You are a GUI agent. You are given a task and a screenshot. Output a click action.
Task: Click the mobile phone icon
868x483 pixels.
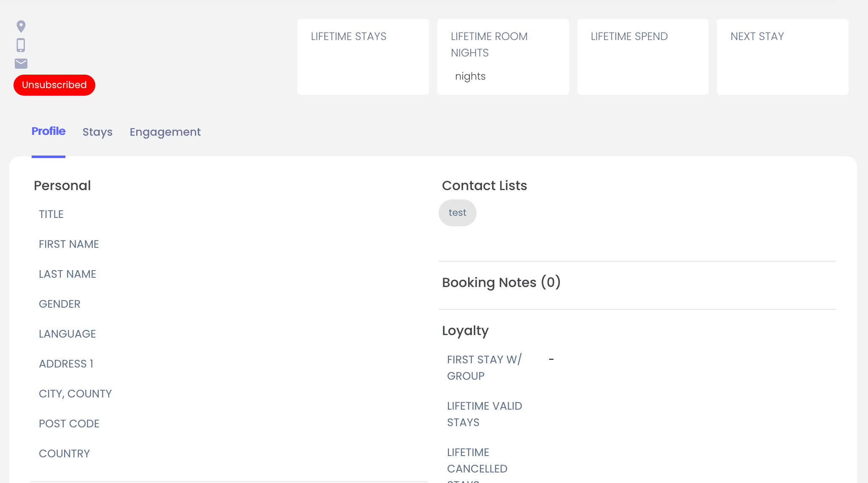tap(21, 45)
